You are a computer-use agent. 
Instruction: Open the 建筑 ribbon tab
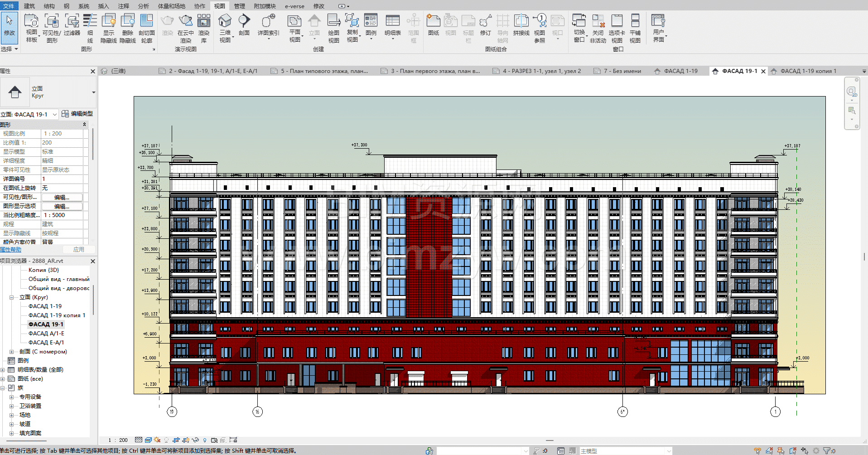pos(29,6)
